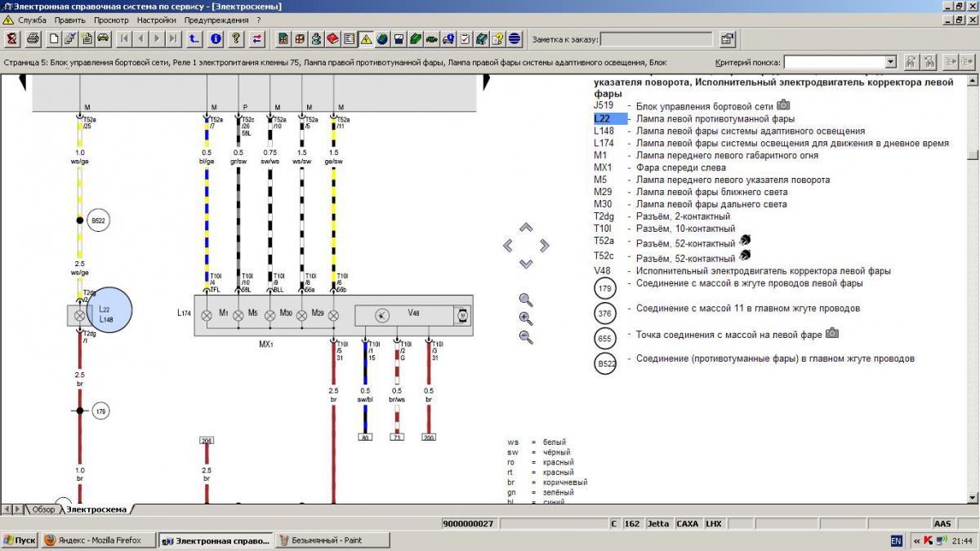Click the red book toolbar icon

332,38
